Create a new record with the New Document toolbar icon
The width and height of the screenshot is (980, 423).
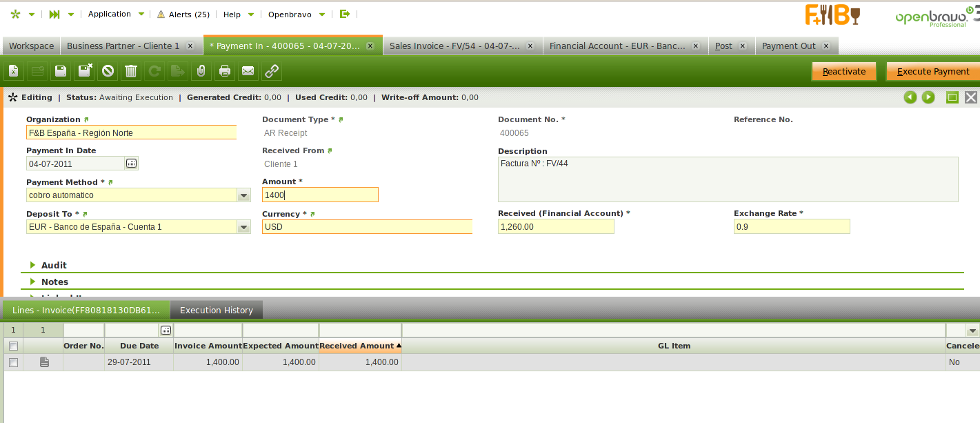pos(14,70)
